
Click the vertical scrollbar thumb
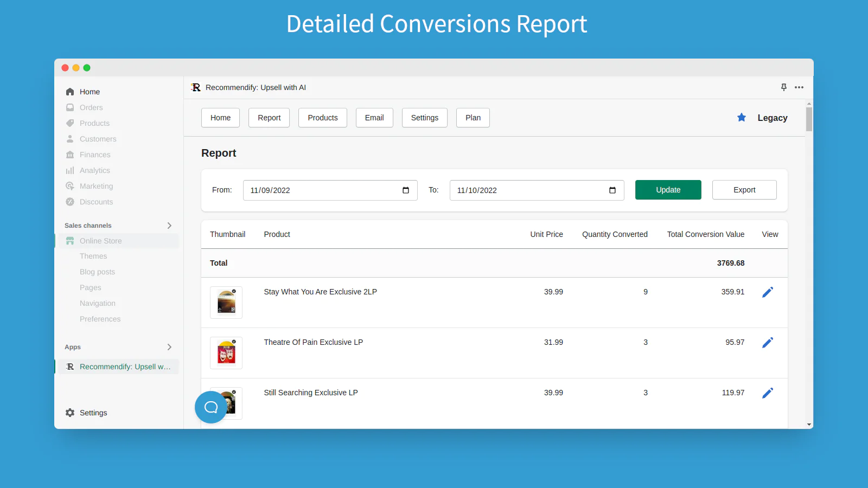809,119
